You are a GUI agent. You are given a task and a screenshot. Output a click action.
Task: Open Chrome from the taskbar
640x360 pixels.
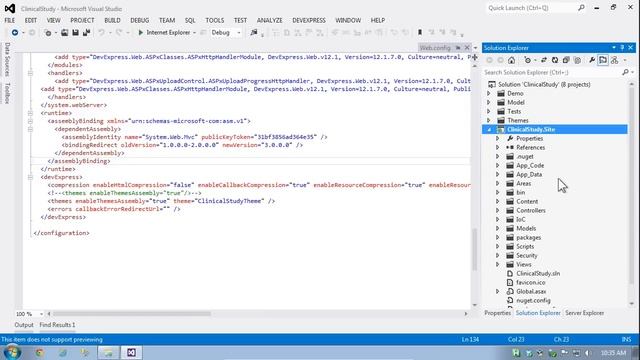tap(40, 353)
